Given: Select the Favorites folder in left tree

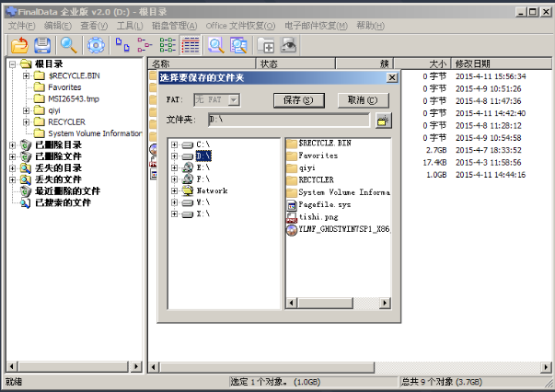Looking at the screenshot, I should [64, 87].
